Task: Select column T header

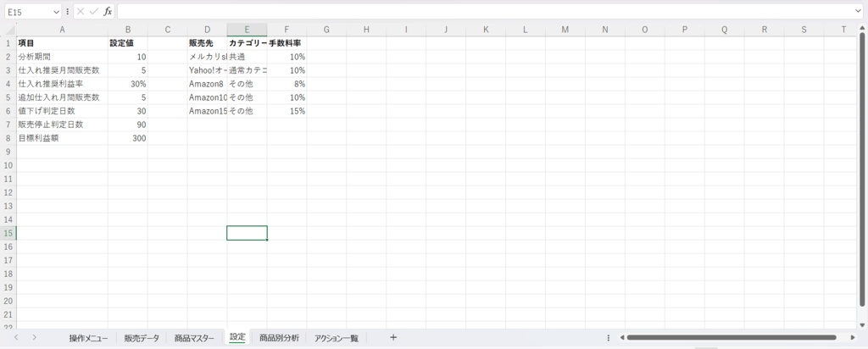Action: [843, 30]
